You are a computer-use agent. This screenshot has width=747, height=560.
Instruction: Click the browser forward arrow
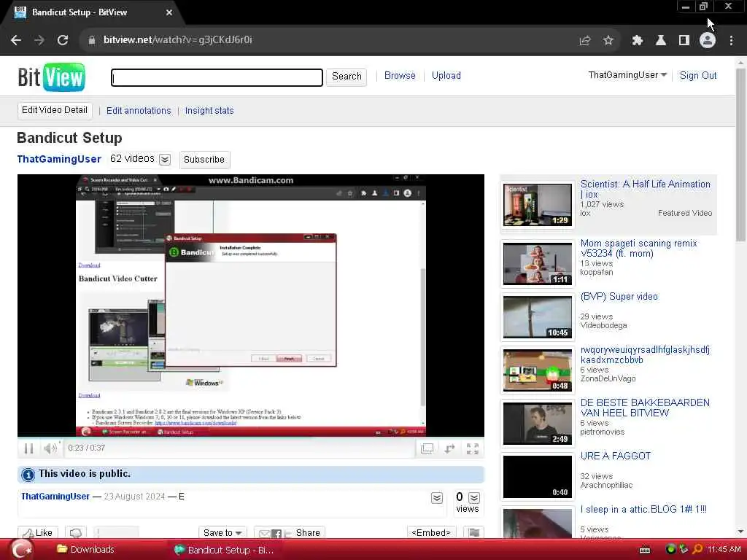tap(39, 40)
